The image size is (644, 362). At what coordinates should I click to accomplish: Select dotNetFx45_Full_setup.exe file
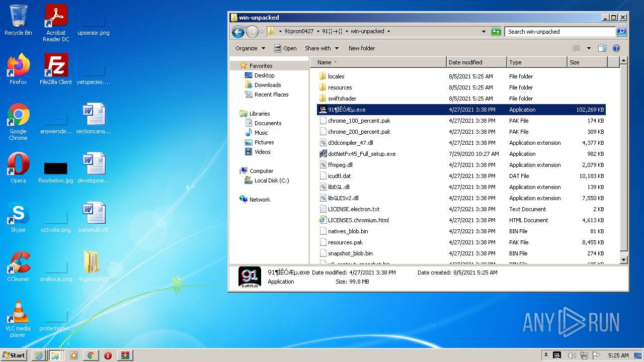(x=461, y=154)
